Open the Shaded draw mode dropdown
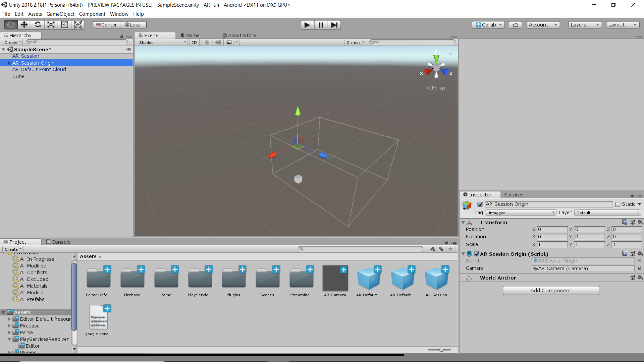 (x=162, y=43)
